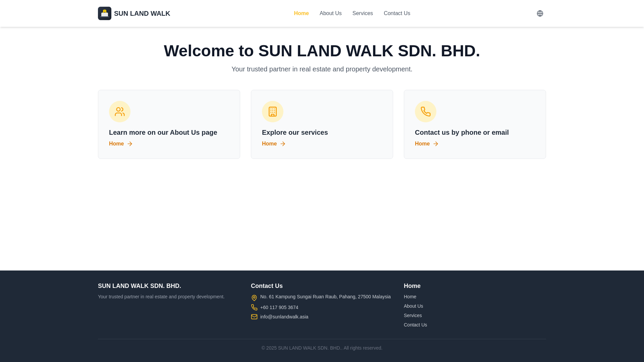The height and width of the screenshot is (362, 644).
Task: Click the building icon on services card
Action: 273,112
